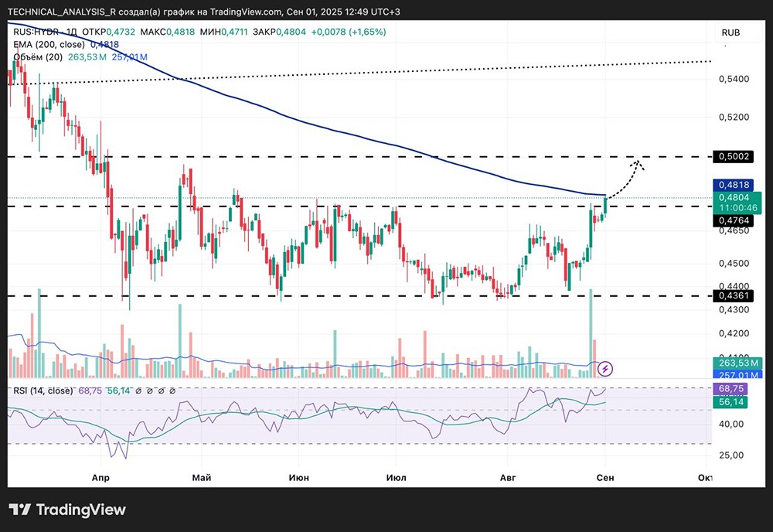The height and width of the screenshot is (532, 773).
Task: Click the ЗАКР 0,4804 close value
Action: [279, 32]
